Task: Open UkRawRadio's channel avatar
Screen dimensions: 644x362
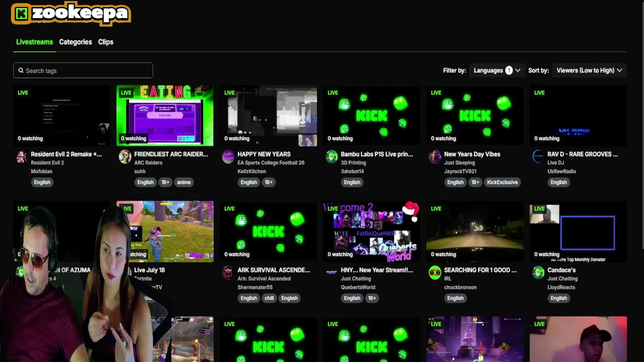Action: pyautogui.click(x=538, y=156)
